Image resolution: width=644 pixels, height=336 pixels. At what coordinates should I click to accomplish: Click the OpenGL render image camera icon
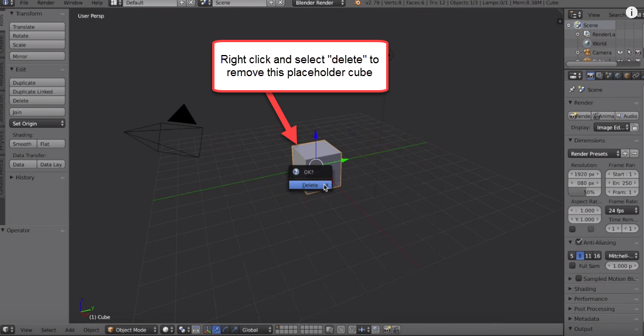click(387, 330)
